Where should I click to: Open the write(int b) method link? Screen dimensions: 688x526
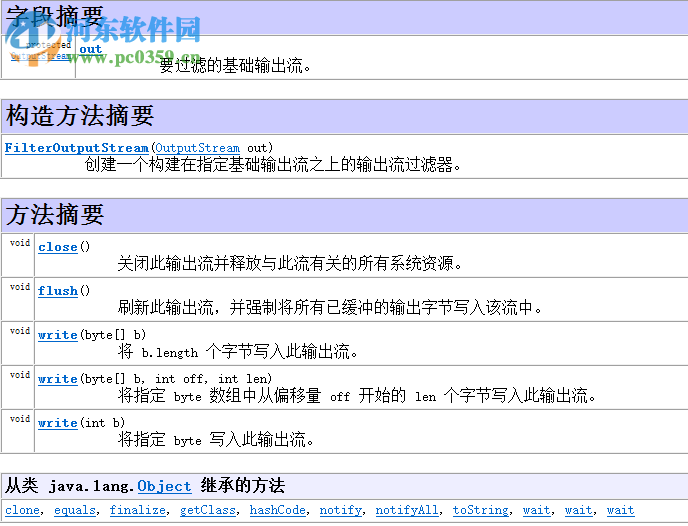(x=58, y=423)
